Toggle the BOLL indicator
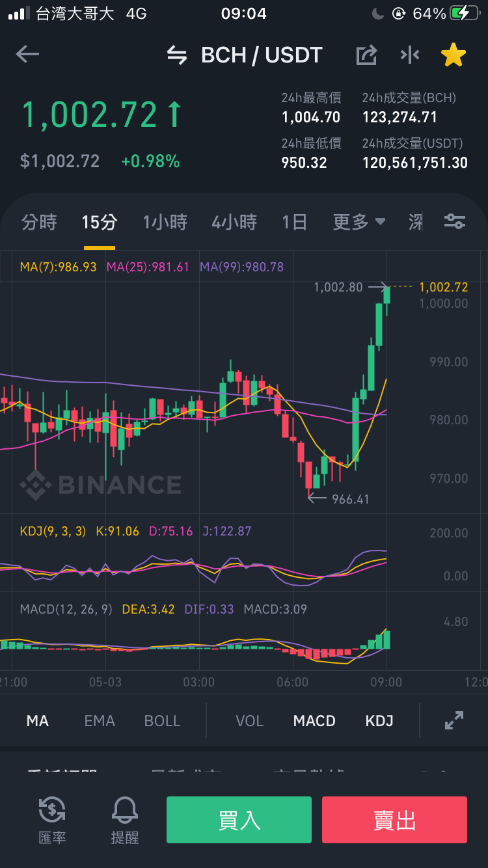The height and width of the screenshot is (868, 488). [162, 721]
